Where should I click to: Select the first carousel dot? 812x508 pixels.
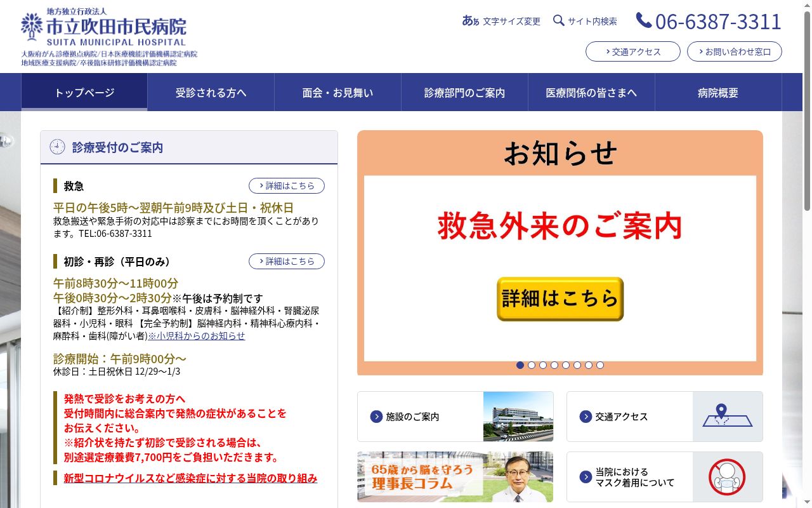[520, 365]
